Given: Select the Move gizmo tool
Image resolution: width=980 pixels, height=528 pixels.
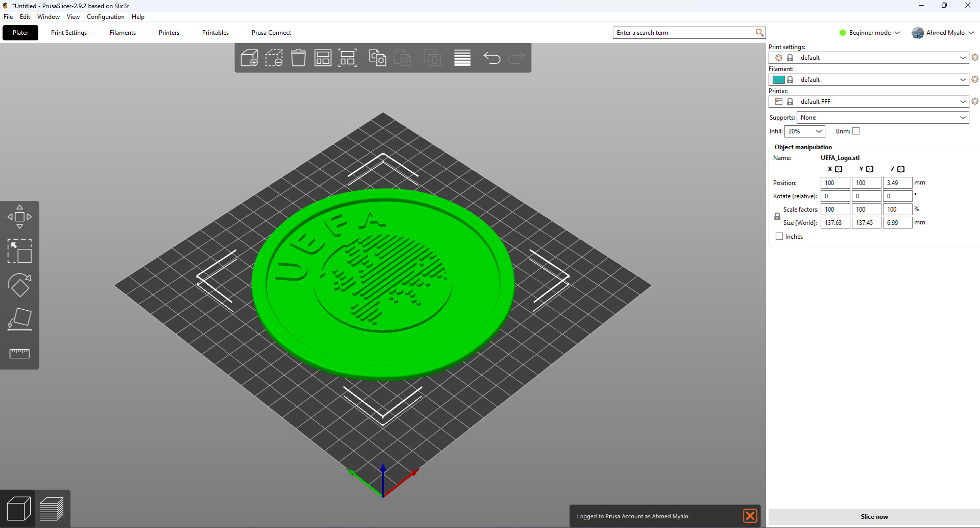Looking at the screenshot, I should tap(19, 217).
